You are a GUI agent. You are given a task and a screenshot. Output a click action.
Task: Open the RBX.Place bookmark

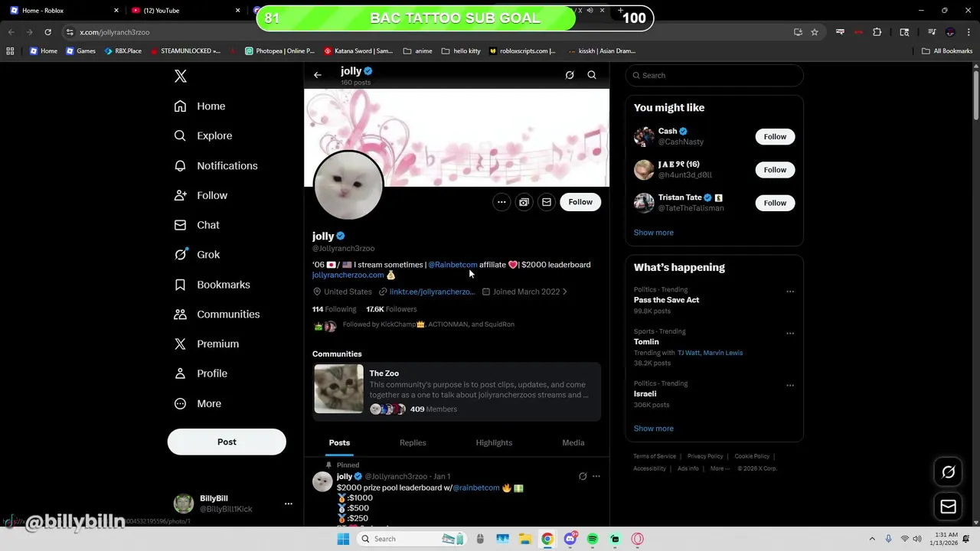[122, 51]
